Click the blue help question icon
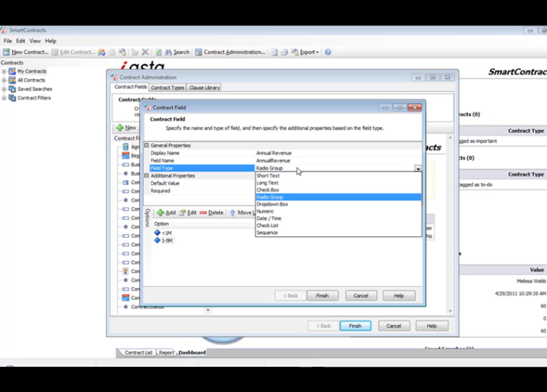Screen dimensions: 547x392 click(328, 52)
